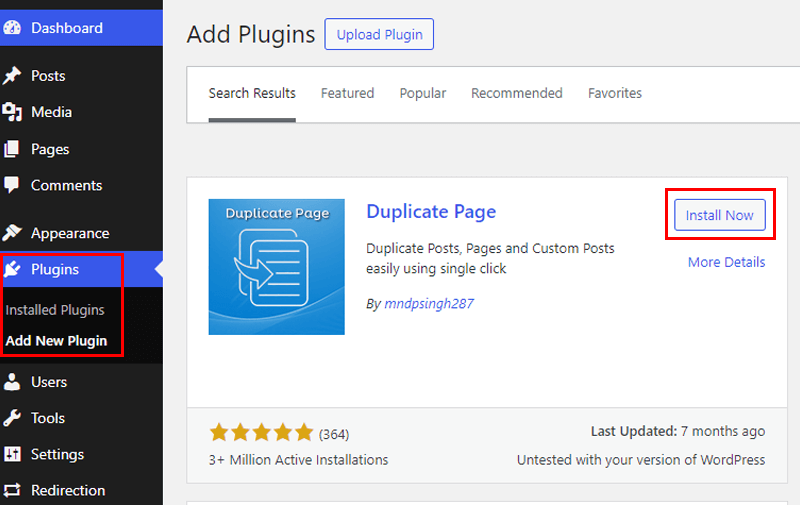Click the Posts pushpin icon
The image size is (800, 505).
click(12, 75)
